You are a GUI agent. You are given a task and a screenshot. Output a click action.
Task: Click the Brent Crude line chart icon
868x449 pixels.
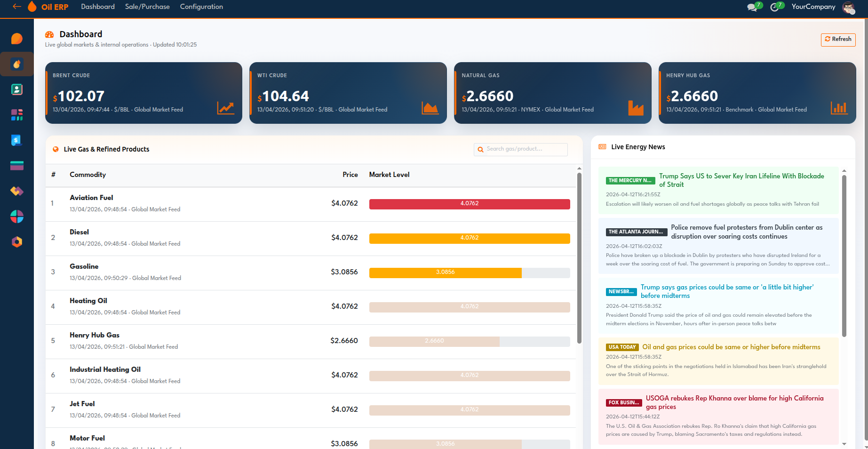[226, 108]
